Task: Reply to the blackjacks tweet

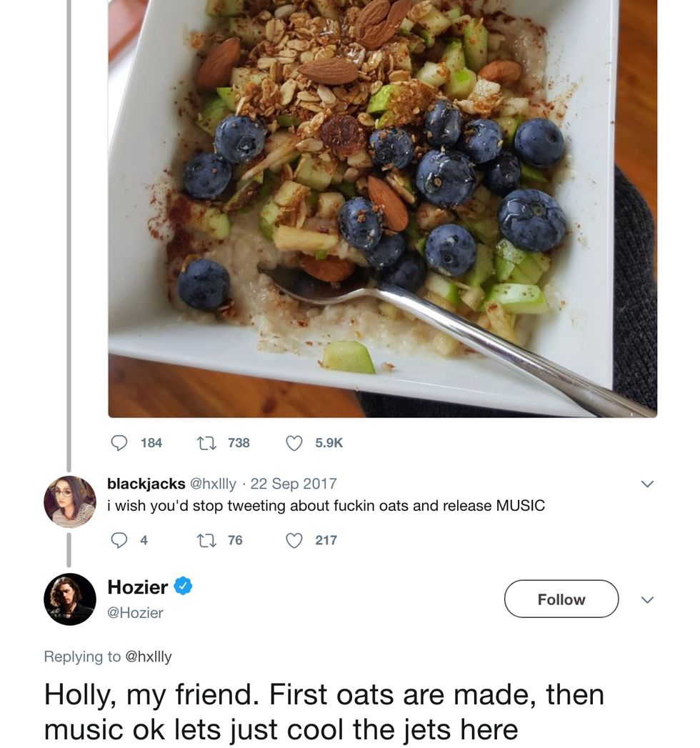Action: coord(119,540)
